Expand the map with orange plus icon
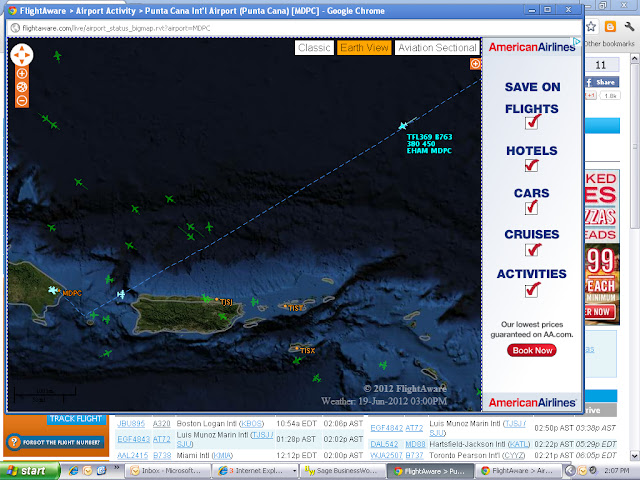Screen dimensions: 640x480 tap(475, 64)
